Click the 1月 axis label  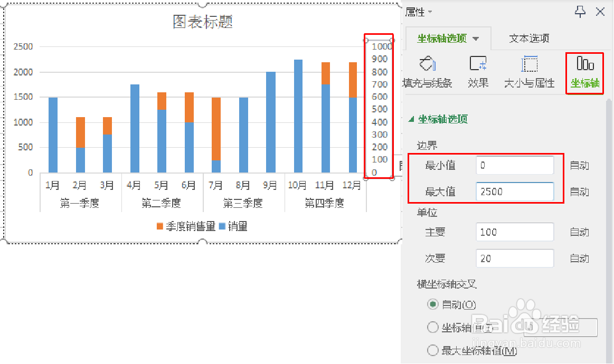click(x=52, y=185)
